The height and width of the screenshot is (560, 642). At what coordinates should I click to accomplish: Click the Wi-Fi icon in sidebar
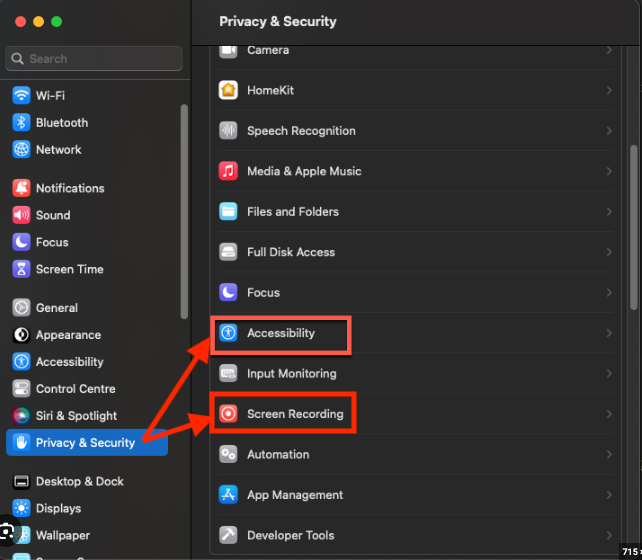coord(21,95)
